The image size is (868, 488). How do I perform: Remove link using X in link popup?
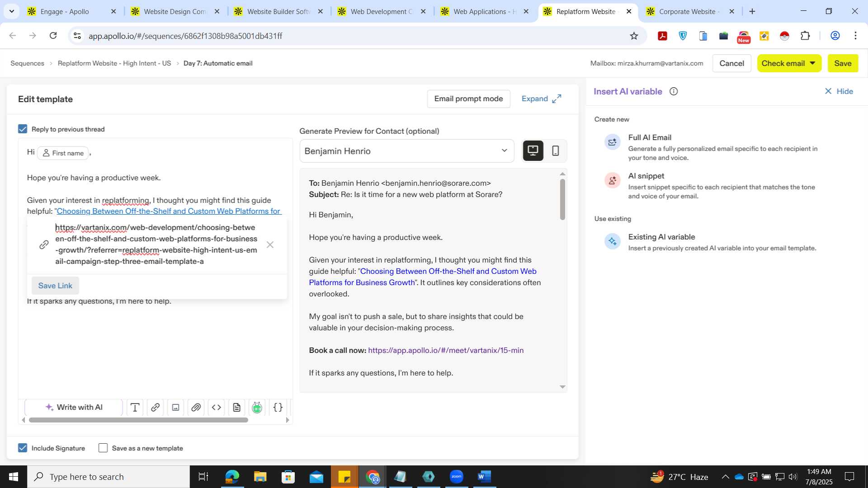tap(270, 245)
